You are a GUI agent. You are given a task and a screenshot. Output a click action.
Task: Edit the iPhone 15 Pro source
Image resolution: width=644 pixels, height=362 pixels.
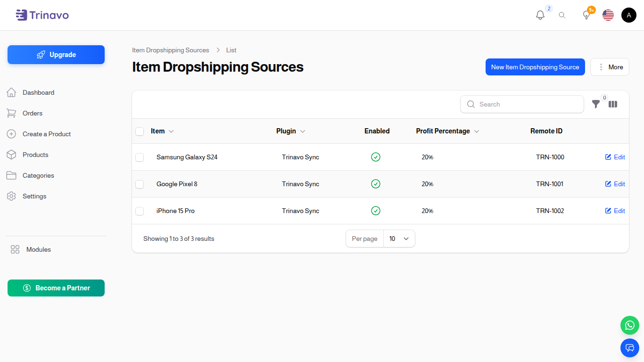click(615, 211)
